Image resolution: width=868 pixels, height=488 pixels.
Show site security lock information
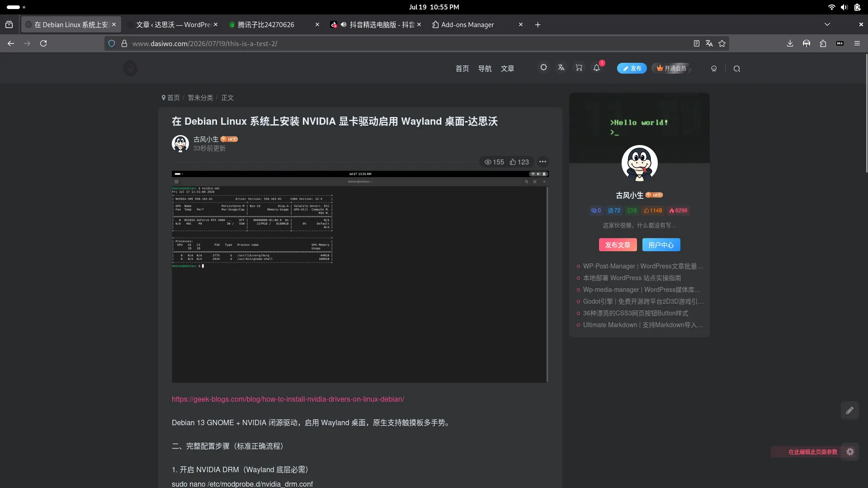124,43
